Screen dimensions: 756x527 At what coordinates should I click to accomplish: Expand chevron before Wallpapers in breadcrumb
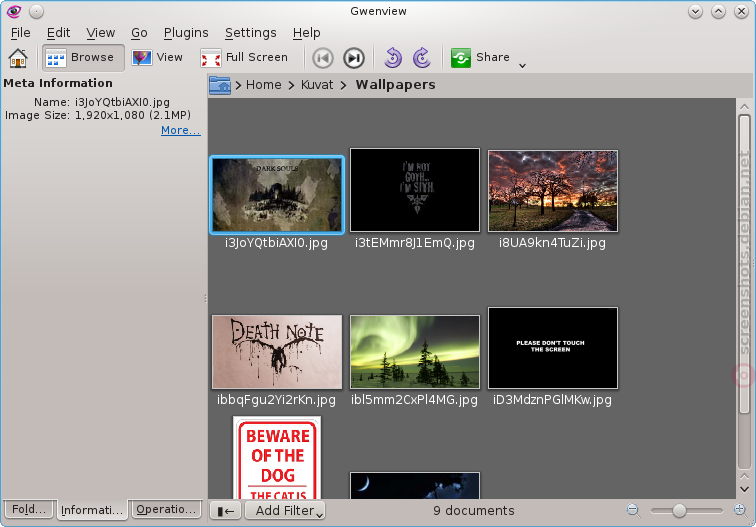click(343, 85)
